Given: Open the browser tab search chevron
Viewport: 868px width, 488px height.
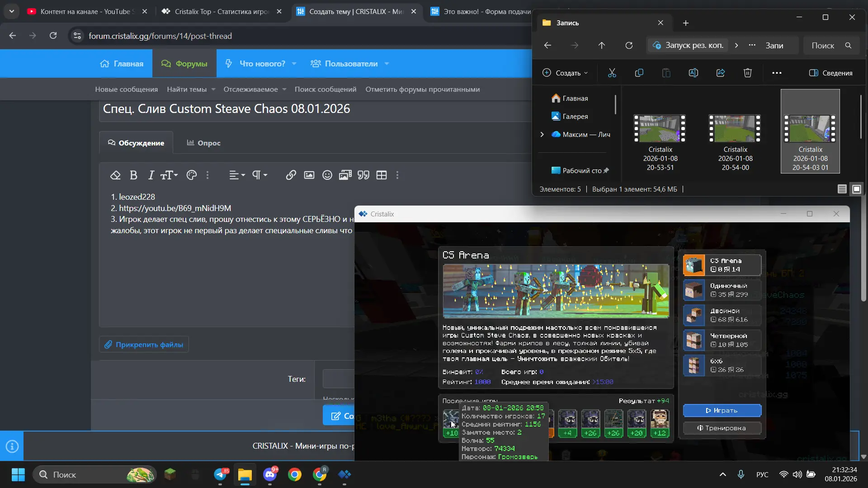Looking at the screenshot, I should point(12,11).
